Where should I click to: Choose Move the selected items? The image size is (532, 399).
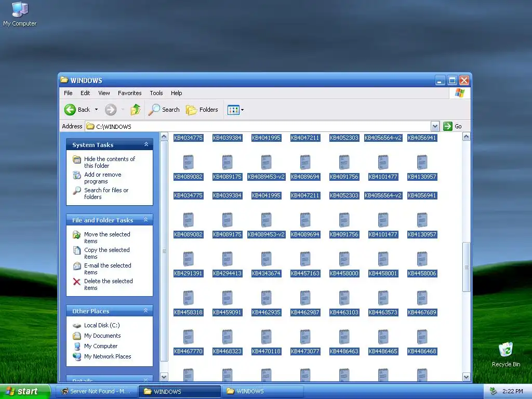[107, 237]
